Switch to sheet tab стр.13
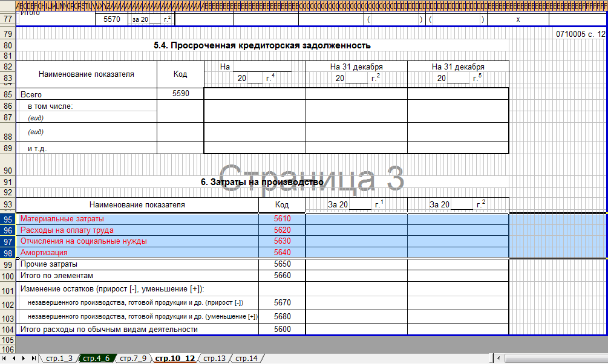 pyautogui.click(x=214, y=359)
